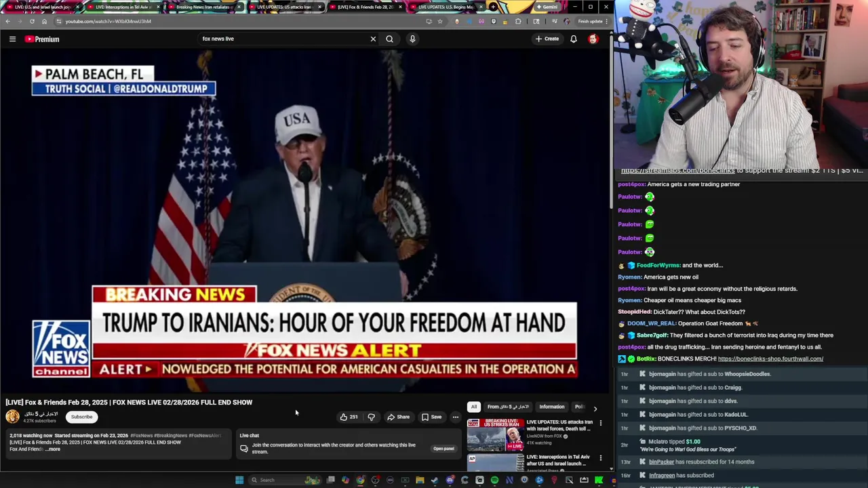
Task: Like the Fox & Friends video
Action: click(x=349, y=417)
